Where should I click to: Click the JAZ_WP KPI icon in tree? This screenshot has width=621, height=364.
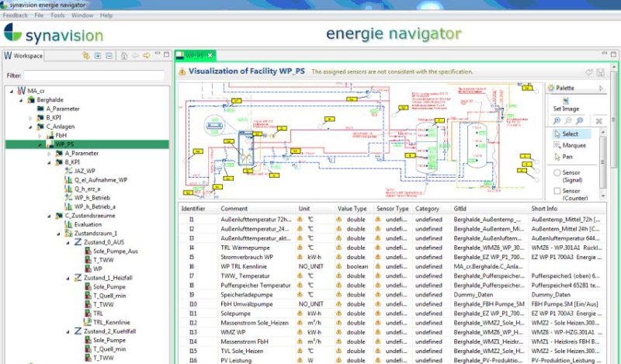point(68,171)
